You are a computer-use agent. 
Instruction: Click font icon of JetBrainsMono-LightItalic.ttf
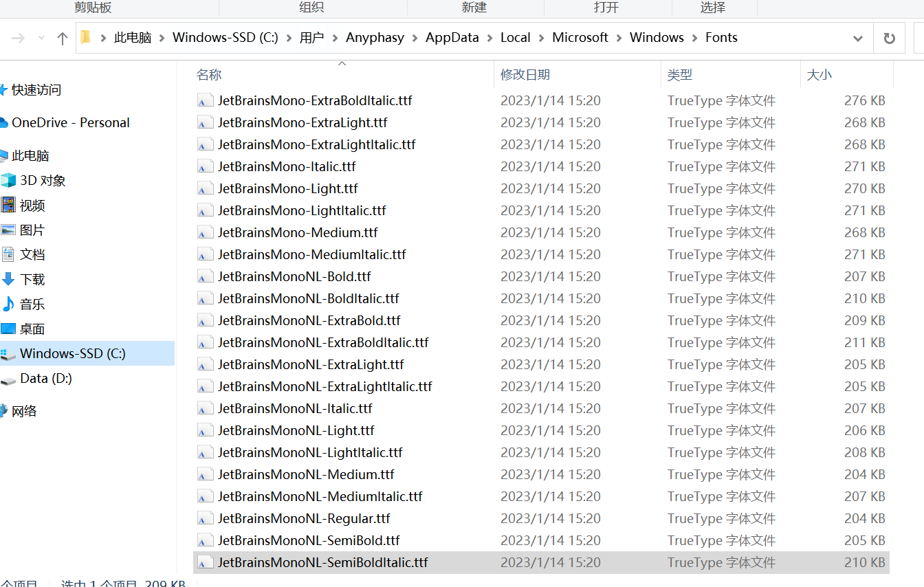205,211
